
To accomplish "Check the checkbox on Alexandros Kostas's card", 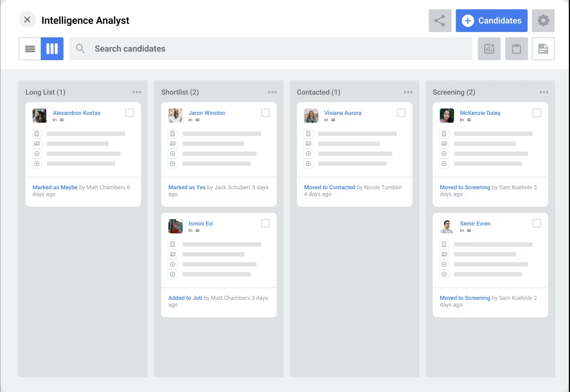I will tap(129, 113).
